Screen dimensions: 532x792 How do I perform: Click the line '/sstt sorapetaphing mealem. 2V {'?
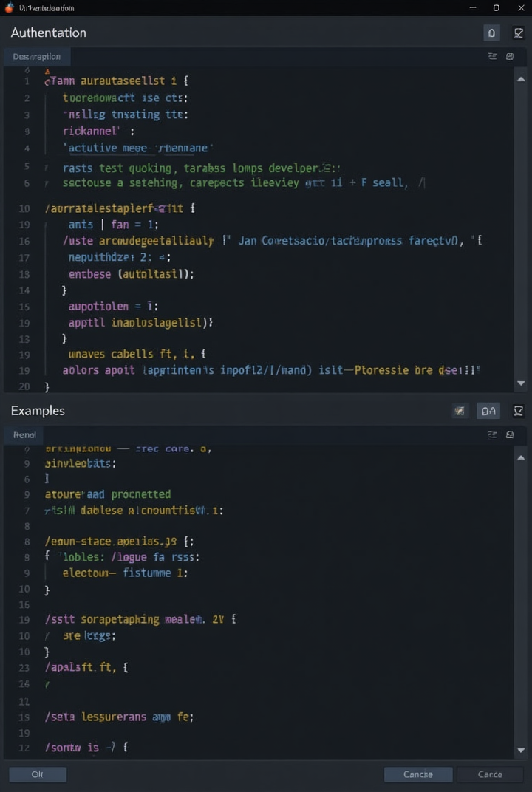tap(141, 619)
